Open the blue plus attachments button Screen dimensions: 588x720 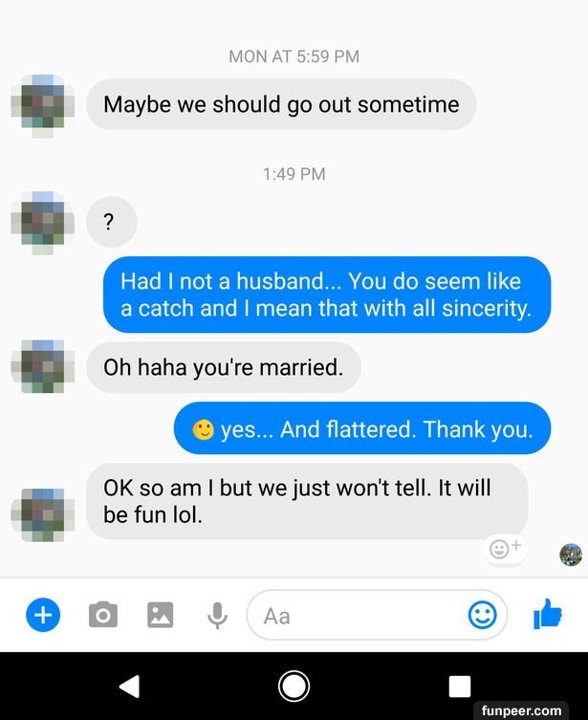[43, 615]
